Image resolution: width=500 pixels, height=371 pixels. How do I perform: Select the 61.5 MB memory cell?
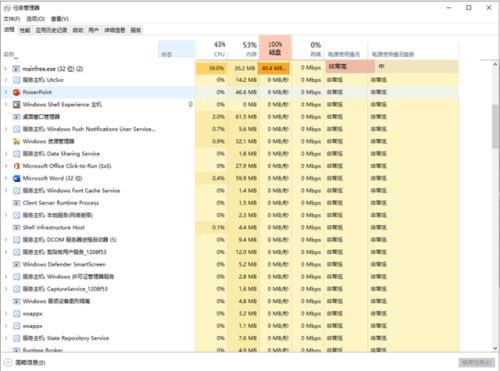tap(243, 117)
